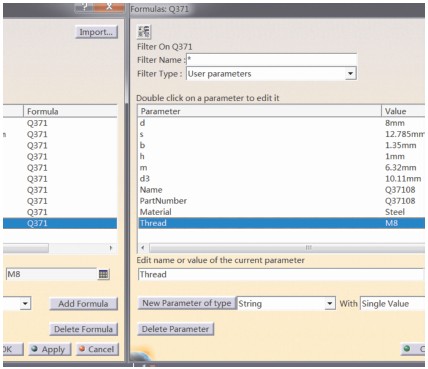428x369 pixels.
Task: Click into the Filter Name field
Action: (271, 60)
